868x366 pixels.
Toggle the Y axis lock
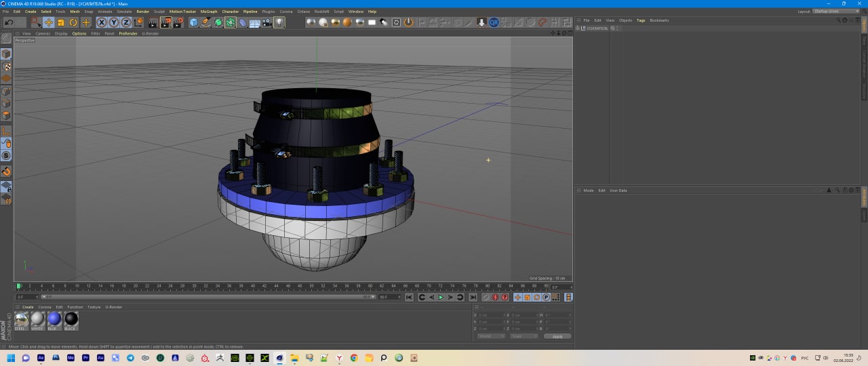113,22
